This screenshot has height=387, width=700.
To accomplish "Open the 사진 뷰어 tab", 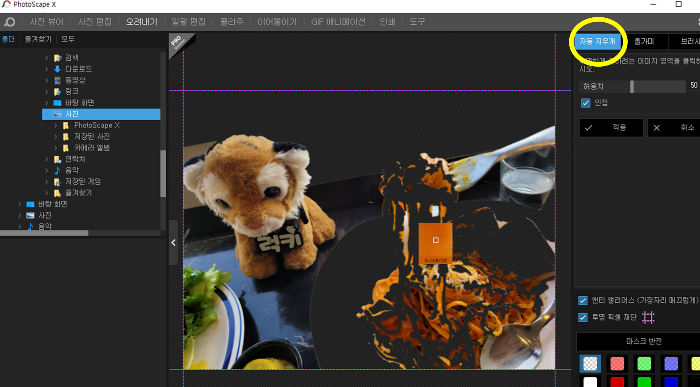I will pos(46,22).
